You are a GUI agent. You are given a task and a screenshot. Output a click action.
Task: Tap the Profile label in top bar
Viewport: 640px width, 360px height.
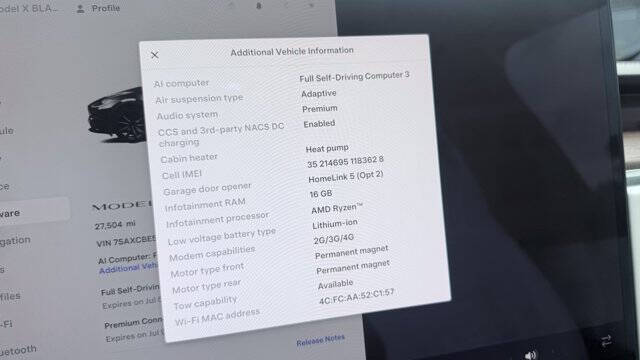click(106, 8)
